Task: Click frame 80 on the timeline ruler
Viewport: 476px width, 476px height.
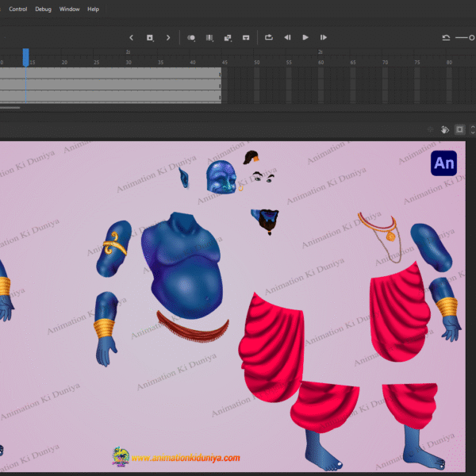Action: pos(449,62)
